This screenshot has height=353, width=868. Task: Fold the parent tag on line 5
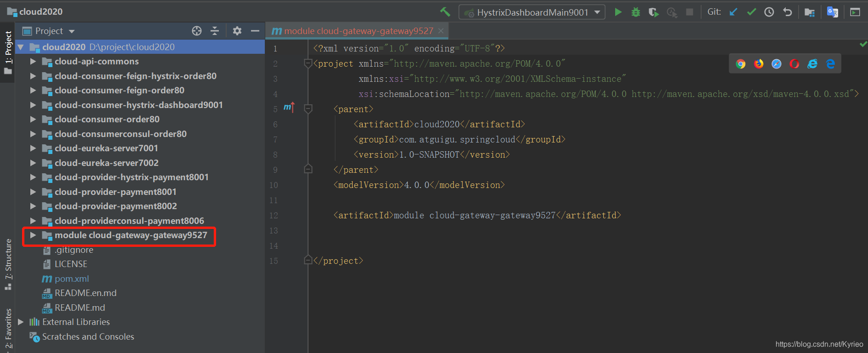tap(308, 109)
